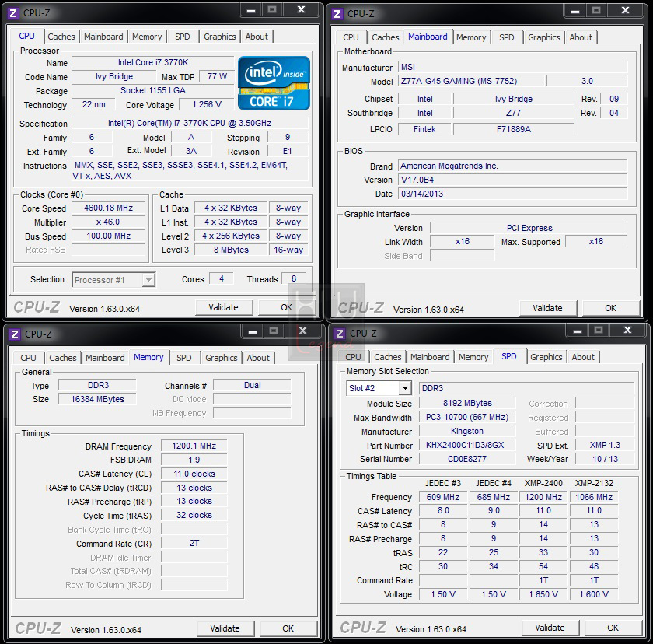Go to the SPD tab in the Memory window
653x644 pixels.
tap(184, 358)
